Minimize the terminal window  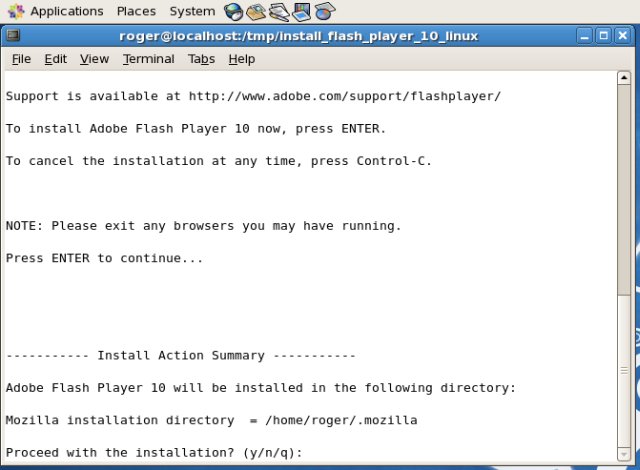(x=587, y=36)
